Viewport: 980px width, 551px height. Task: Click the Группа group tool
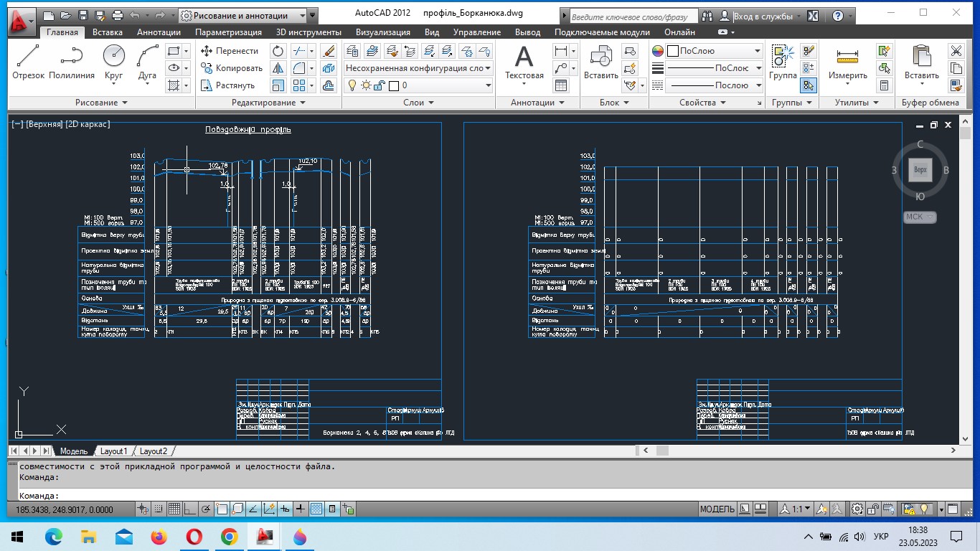pyautogui.click(x=782, y=62)
